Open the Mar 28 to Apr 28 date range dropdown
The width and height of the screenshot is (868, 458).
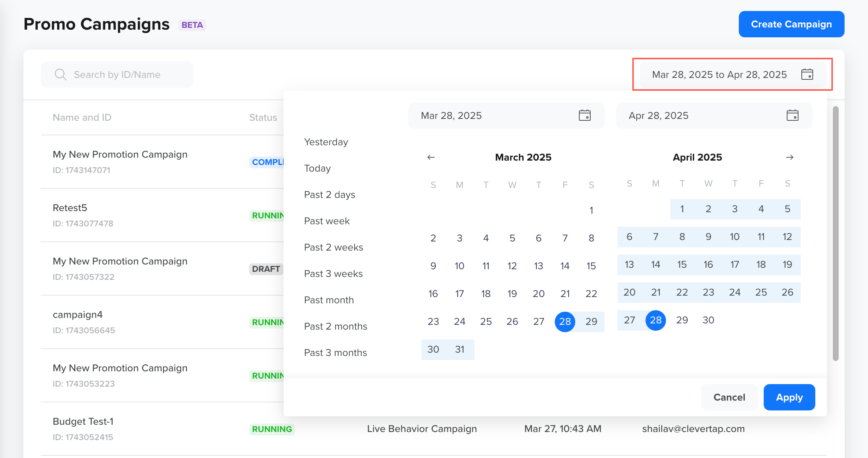click(x=719, y=75)
